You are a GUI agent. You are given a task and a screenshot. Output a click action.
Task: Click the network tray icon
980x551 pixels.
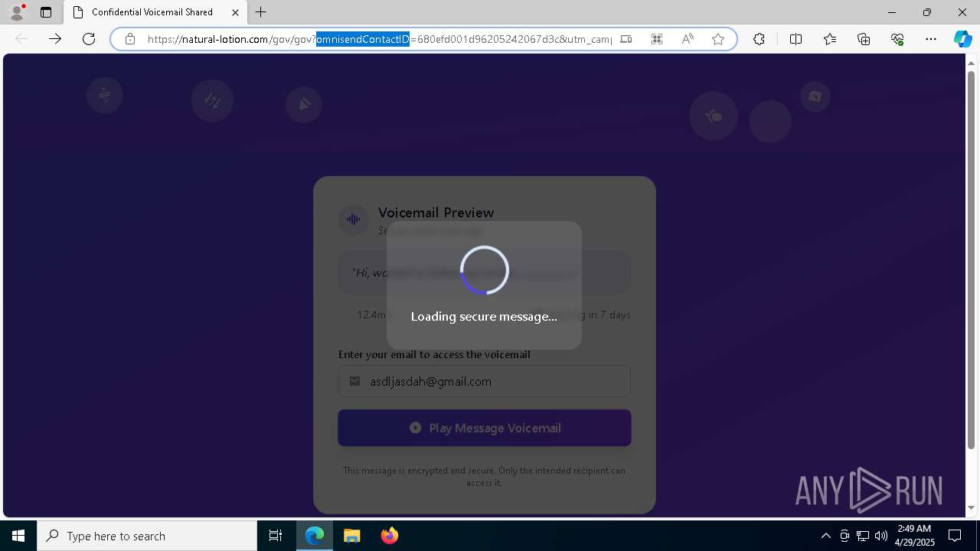[x=863, y=536]
